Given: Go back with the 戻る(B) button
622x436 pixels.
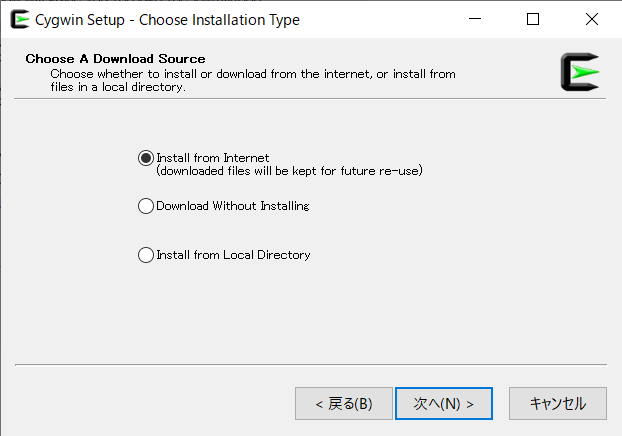Looking at the screenshot, I should pyautogui.click(x=343, y=404).
